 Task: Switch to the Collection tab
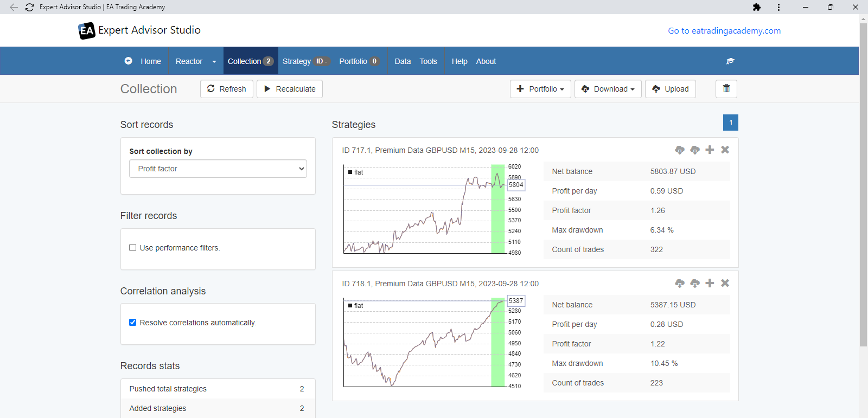[x=250, y=61]
